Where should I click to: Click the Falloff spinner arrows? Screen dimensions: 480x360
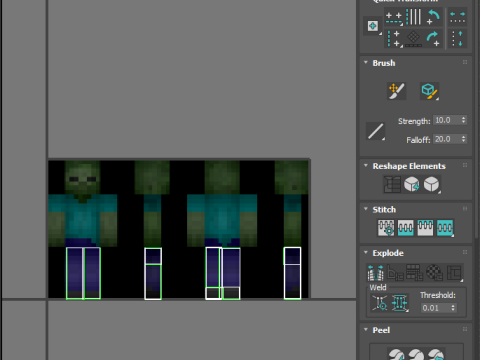(x=464, y=139)
